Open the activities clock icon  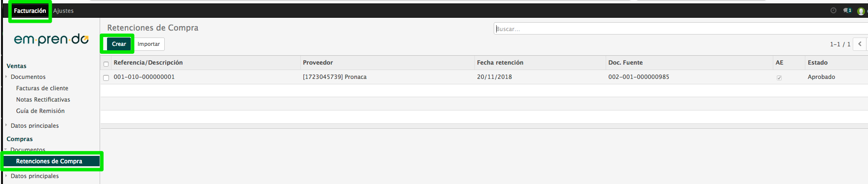tap(833, 10)
